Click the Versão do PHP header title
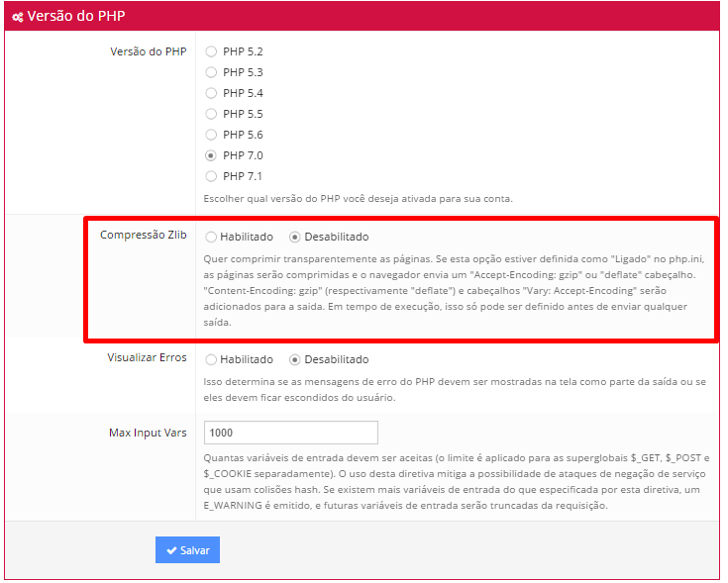 (x=76, y=17)
